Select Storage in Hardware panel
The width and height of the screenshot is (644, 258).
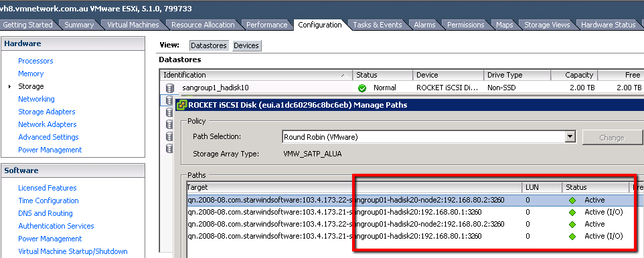click(31, 86)
